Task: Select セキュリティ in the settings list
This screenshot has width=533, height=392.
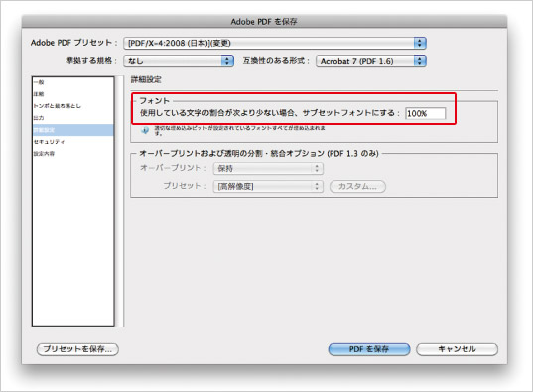Action: [73, 142]
